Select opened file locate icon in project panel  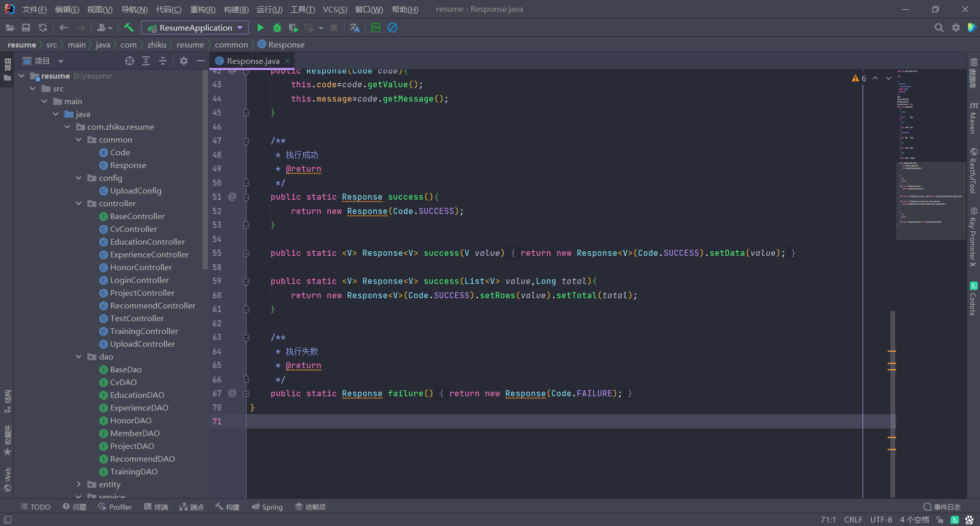(x=130, y=61)
